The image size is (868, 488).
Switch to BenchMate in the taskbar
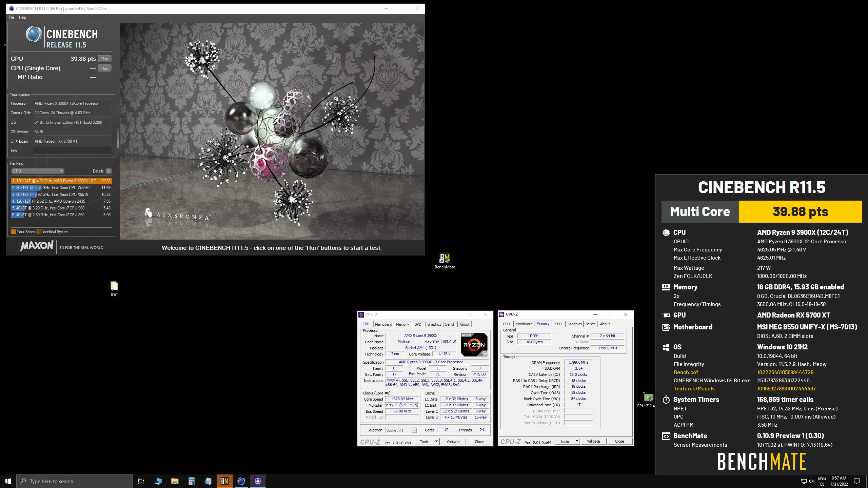[x=224, y=481]
